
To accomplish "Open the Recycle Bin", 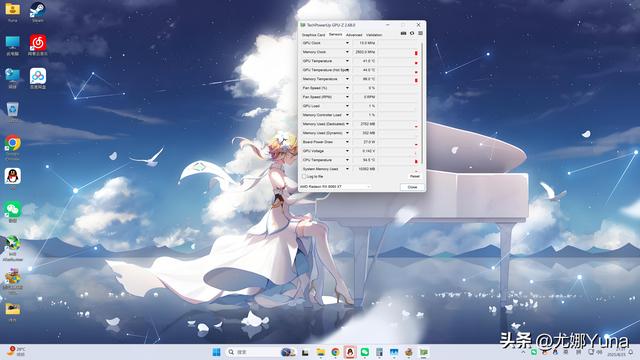I will click(13, 111).
